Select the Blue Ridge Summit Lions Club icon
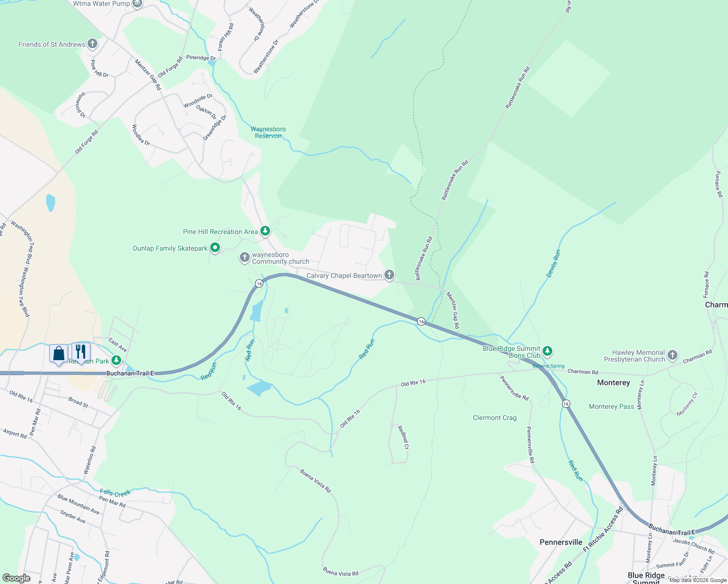 pyautogui.click(x=547, y=351)
